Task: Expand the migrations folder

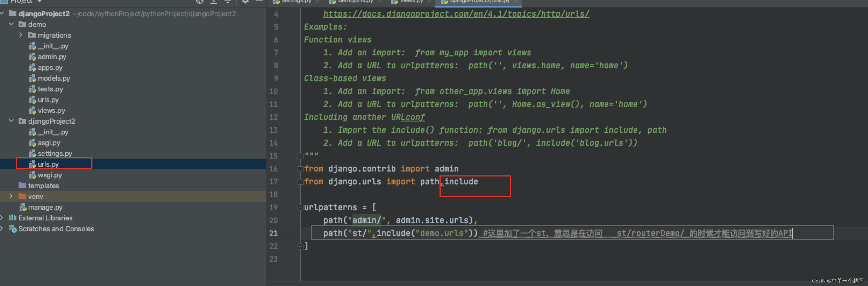Action: point(21,35)
